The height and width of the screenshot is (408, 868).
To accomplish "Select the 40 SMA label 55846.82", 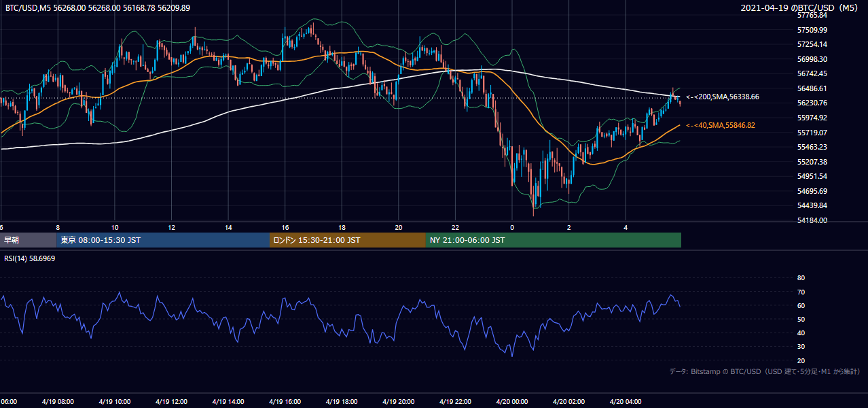I will (721, 126).
